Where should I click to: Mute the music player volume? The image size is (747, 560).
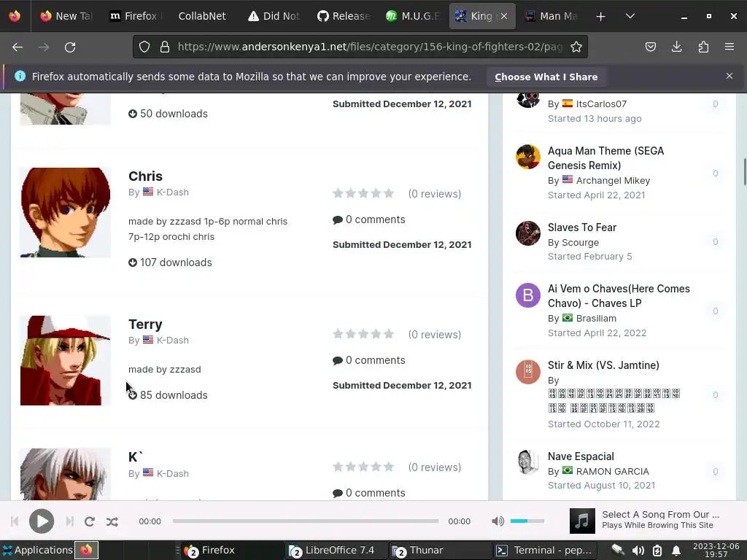click(498, 521)
